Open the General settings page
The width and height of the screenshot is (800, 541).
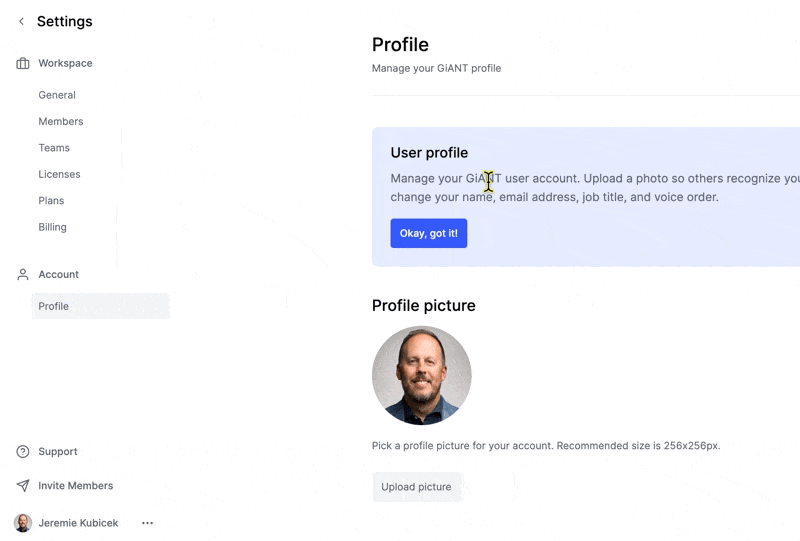pyautogui.click(x=57, y=95)
